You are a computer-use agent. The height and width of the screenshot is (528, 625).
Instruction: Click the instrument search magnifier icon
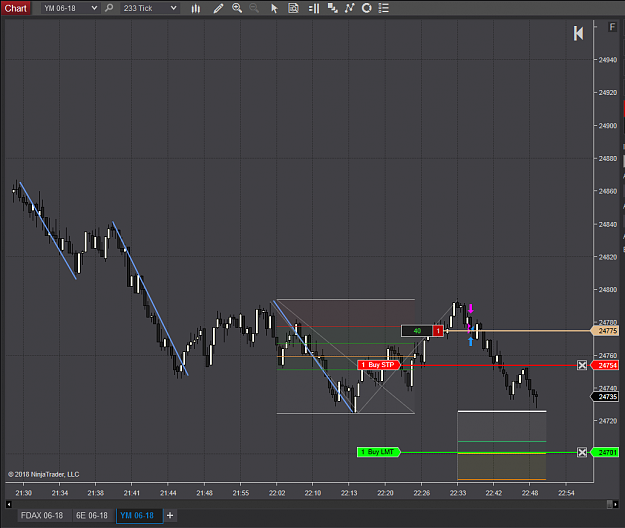pos(109,8)
